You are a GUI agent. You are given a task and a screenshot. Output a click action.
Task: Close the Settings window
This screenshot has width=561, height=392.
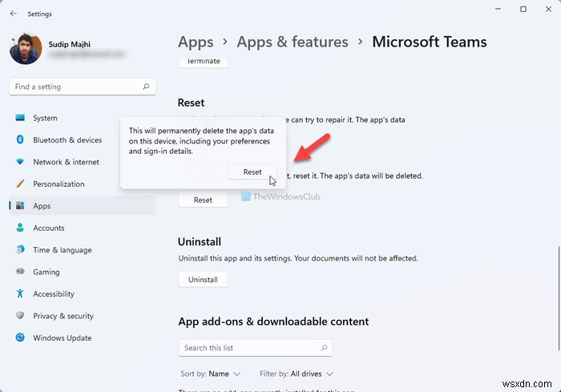click(x=548, y=9)
